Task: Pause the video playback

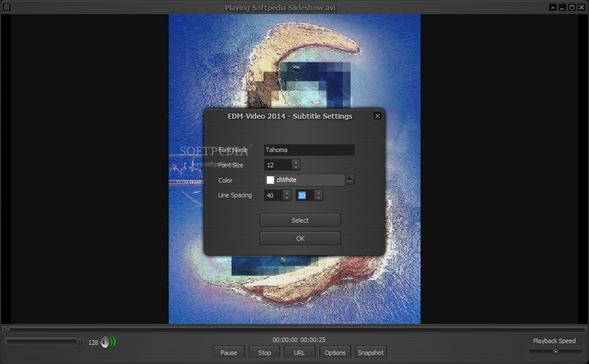Action: pos(229,352)
